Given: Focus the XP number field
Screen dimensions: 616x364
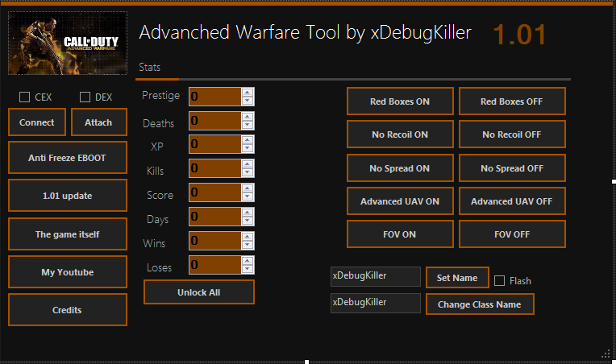Looking at the screenshot, I should tap(215, 144).
